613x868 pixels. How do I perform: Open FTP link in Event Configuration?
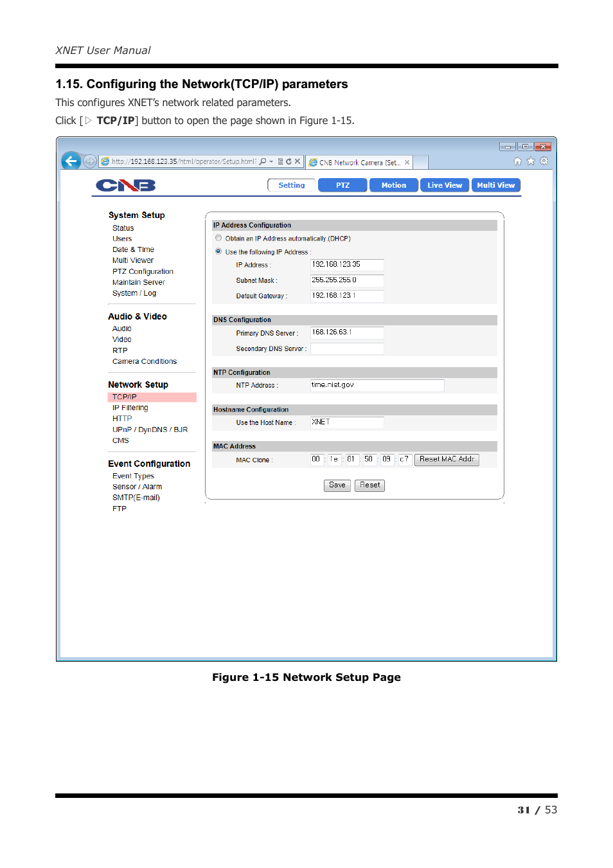coord(120,509)
